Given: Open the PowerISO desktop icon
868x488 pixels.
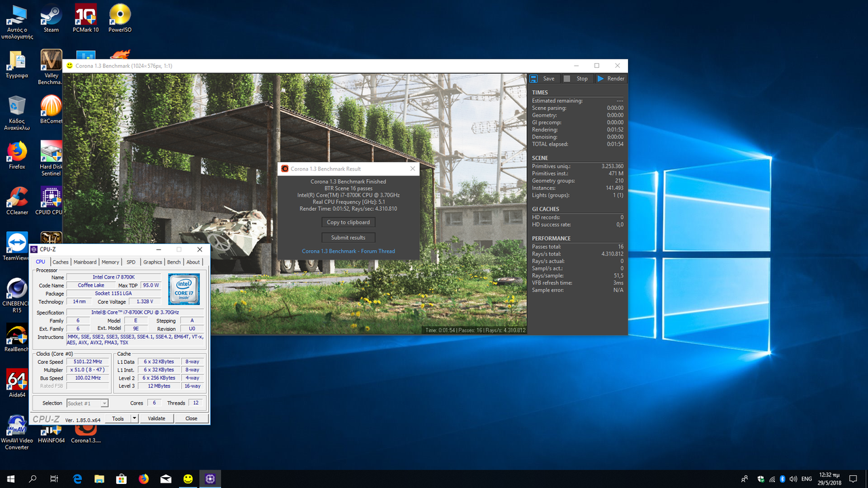Looking at the screenshot, I should (120, 18).
